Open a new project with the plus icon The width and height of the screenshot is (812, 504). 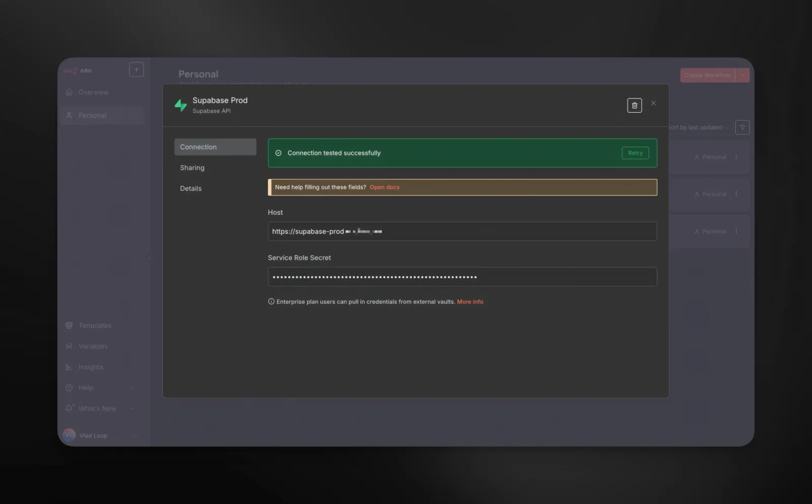click(136, 70)
